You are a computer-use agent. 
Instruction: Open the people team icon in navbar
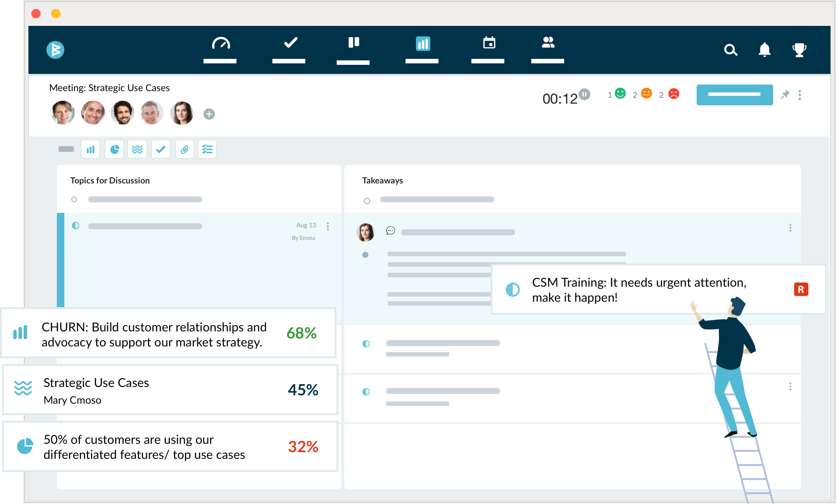(548, 43)
